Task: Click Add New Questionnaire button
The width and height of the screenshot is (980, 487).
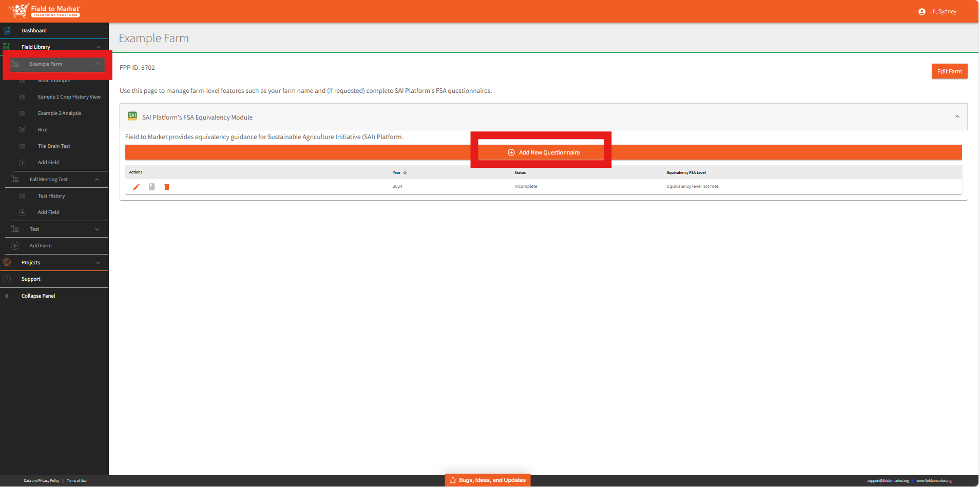Action: coord(544,152)
